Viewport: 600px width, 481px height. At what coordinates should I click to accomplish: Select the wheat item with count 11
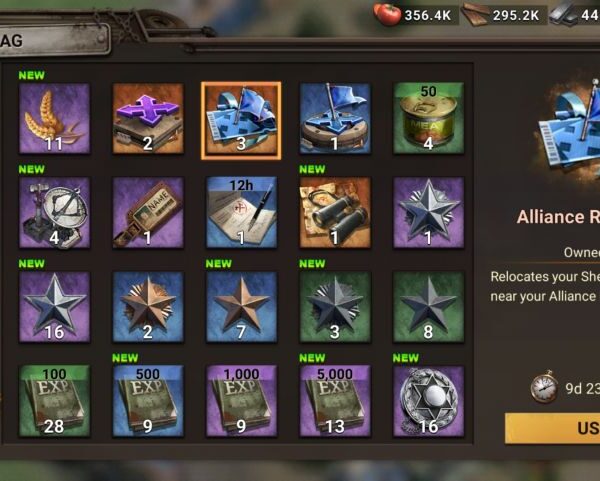[x=54, y=118]
